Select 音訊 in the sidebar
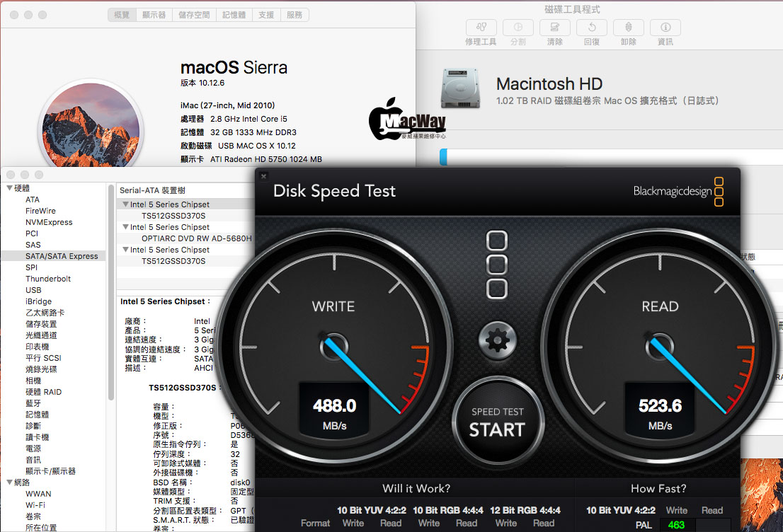This screenshot has height=532, width=783. click(33, 460)
